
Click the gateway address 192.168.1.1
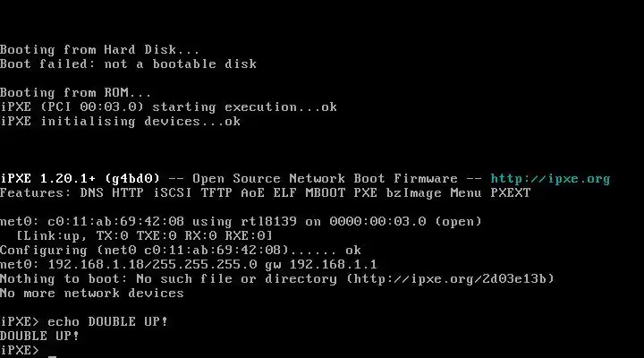point(333,265)
